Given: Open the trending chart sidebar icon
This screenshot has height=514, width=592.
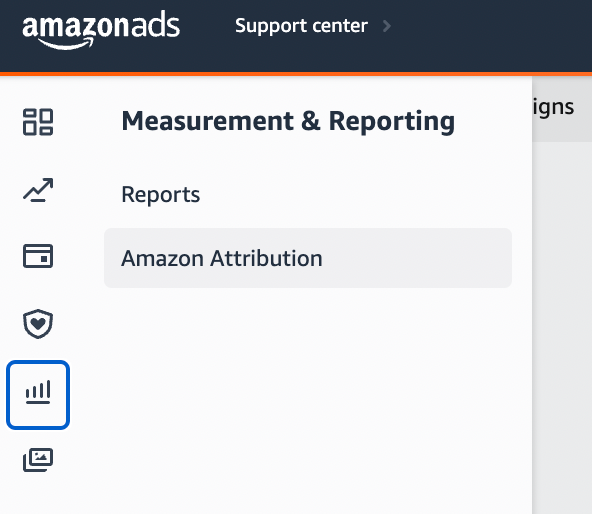Looking at the screenshot, I should coord(38,190).
